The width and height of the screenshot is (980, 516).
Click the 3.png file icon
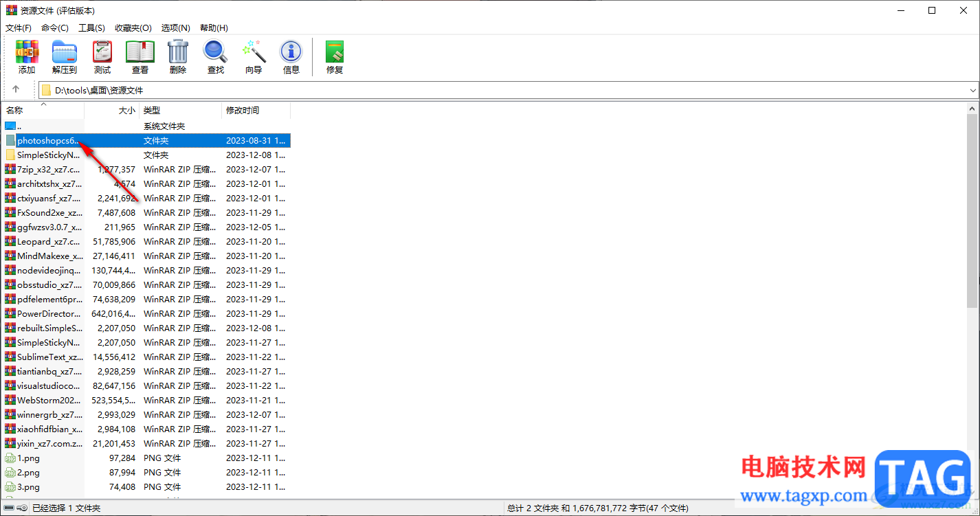tap(10, 486)
